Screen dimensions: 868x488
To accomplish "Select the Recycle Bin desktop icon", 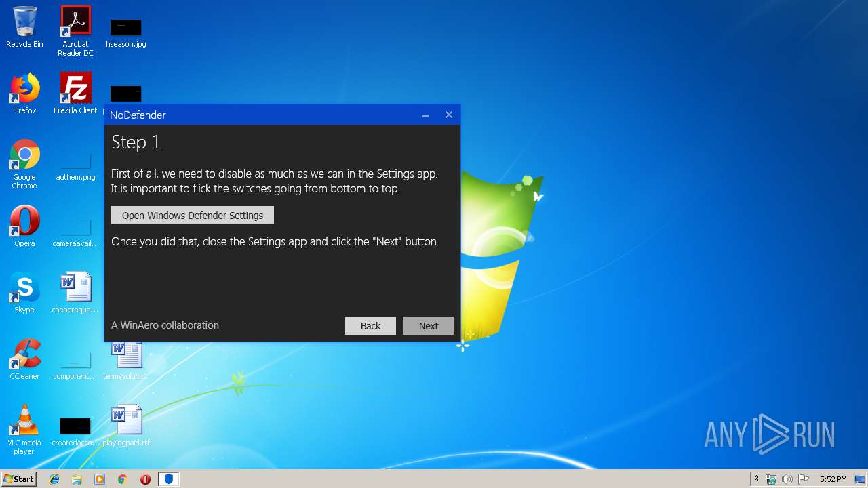I will tap(24, 27).
